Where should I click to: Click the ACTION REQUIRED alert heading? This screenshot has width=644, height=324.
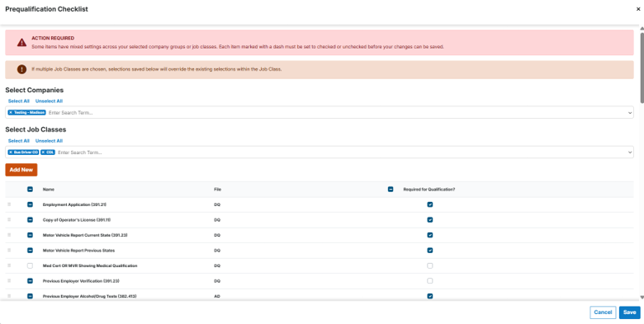point(53,38)
